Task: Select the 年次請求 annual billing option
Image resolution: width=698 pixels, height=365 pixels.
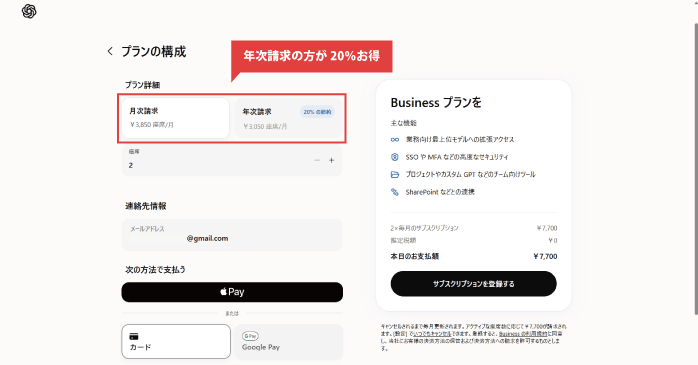Action: point(288,118)
